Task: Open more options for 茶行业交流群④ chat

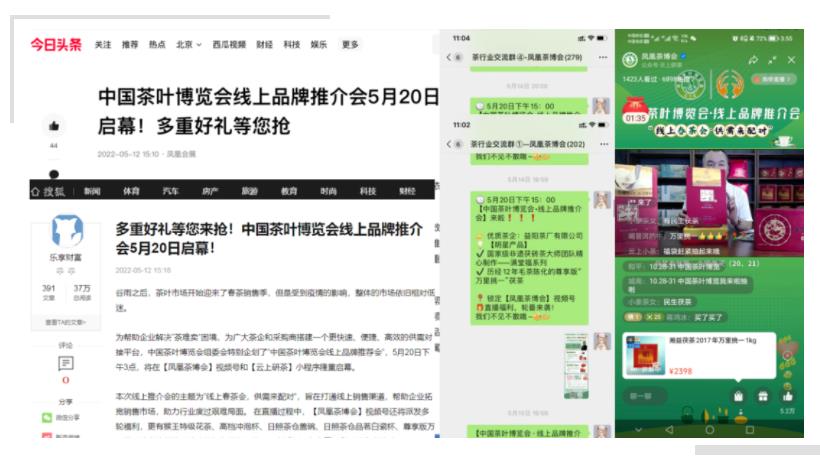Action: click(603, 57)
